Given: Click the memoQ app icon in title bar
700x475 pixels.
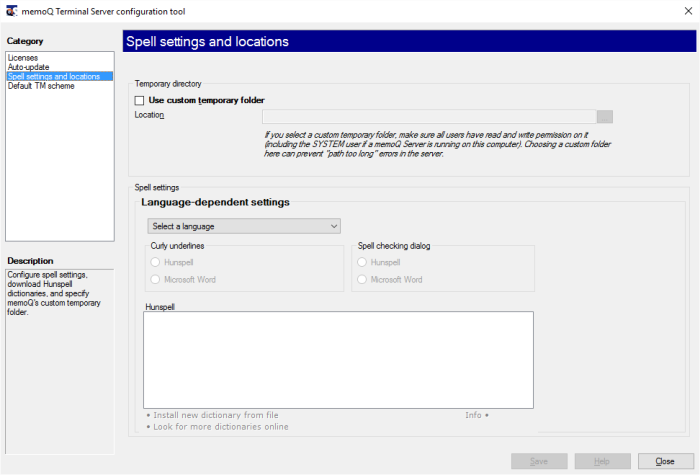Looking at the screenshot, I should (x=11, y=11).
